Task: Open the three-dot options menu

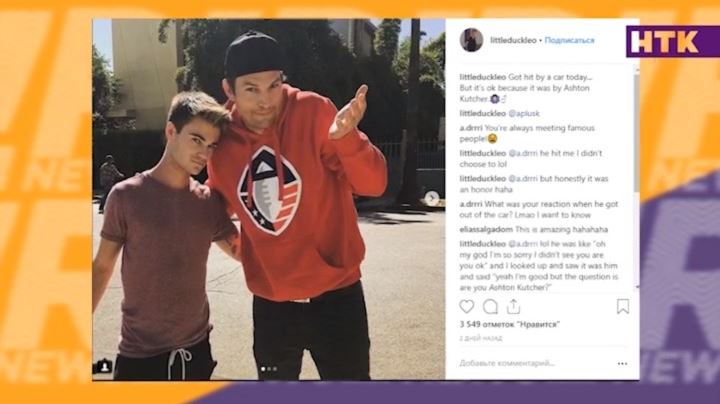Action: pyautogui.click(x=622, y=364)
